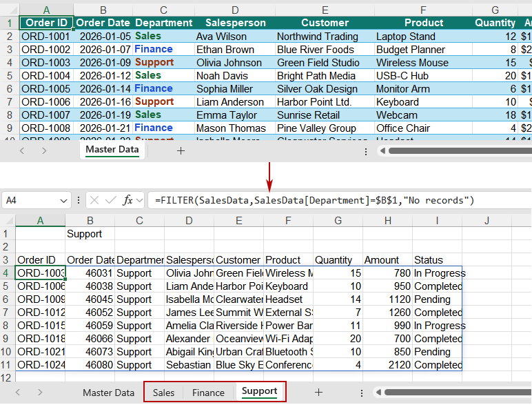The image size is (532, 405).
Task: Click lower workbook tab bar options dots
Action: coord(362,393)
